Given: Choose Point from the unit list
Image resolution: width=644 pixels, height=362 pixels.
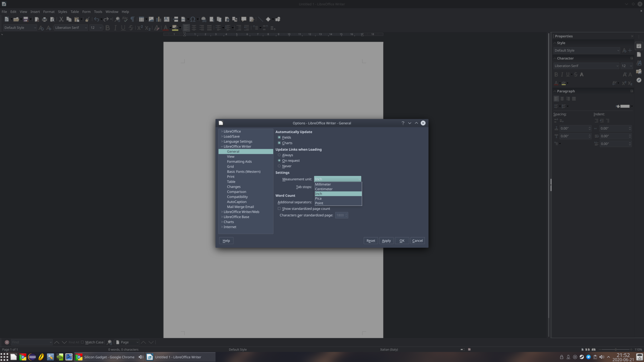Looking at the screenshot, I should click(338, 203).
